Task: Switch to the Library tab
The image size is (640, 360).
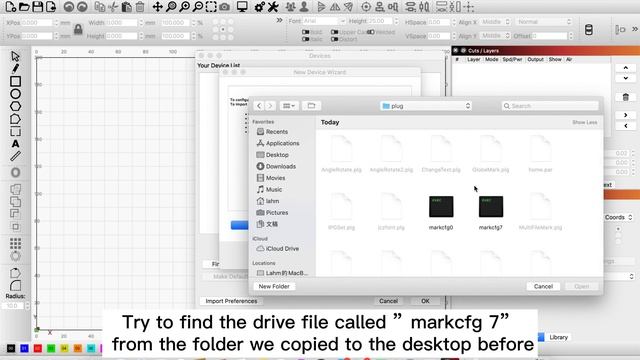Action: 558,337
